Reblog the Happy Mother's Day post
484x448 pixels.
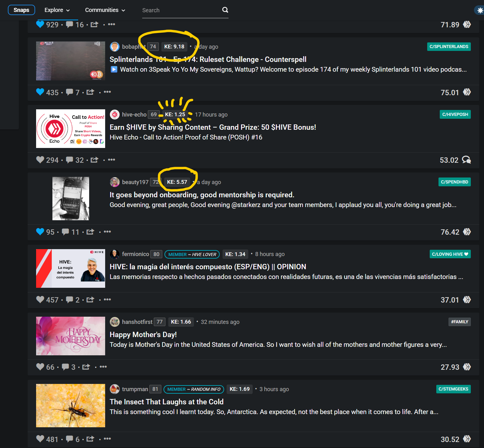[x=86, y=367]
